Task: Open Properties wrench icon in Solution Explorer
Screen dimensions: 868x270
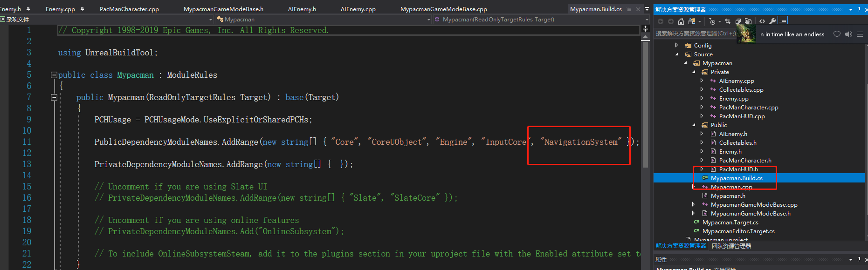Action: (772, 21)
